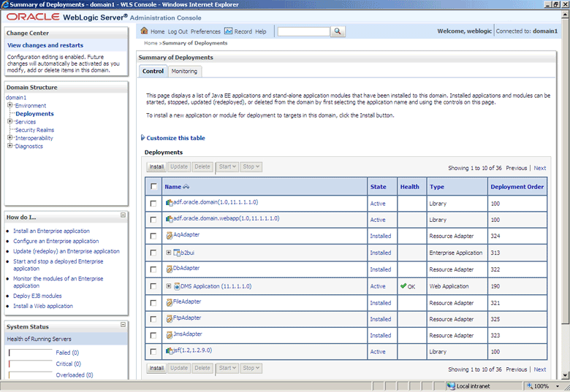Click the b2bui enterprise application icon
The height and width of the screenshot is (392, 570).
[x=177, y=253]
